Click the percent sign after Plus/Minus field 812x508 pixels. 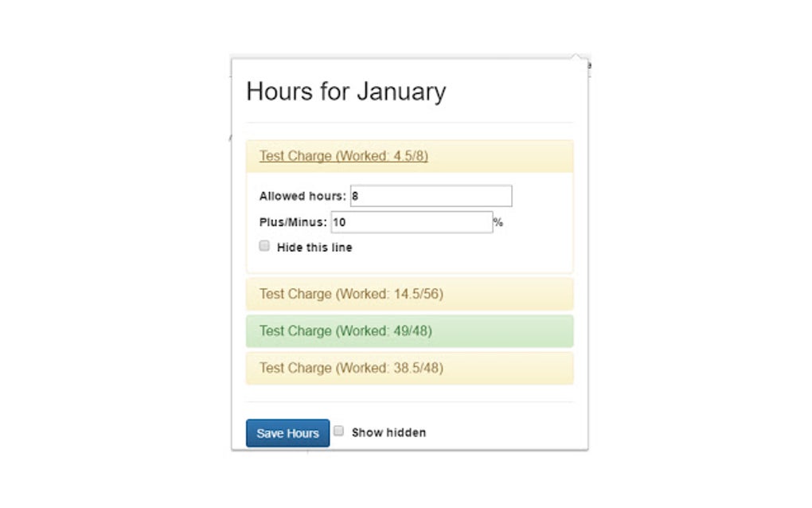pos(498,223)
